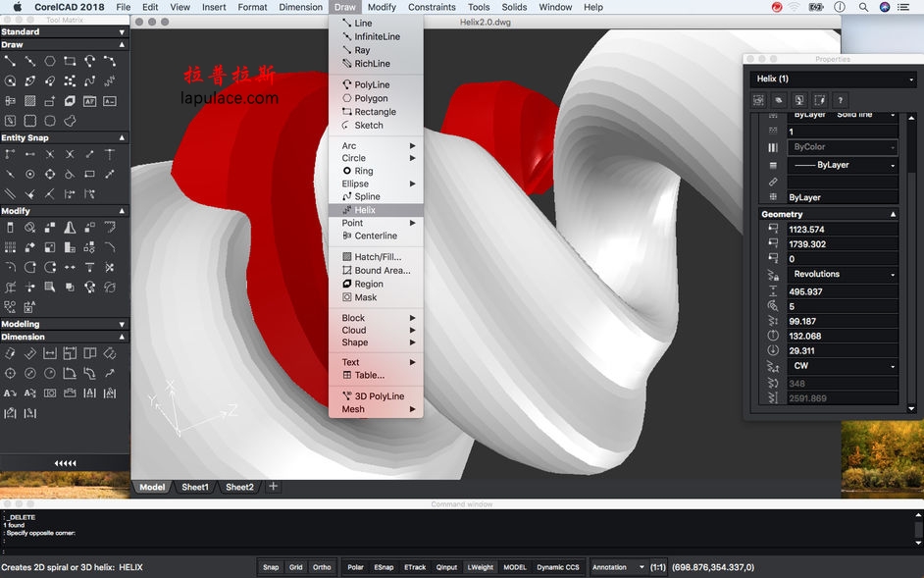Select the Line tool in Draw panel

(11, 60)
